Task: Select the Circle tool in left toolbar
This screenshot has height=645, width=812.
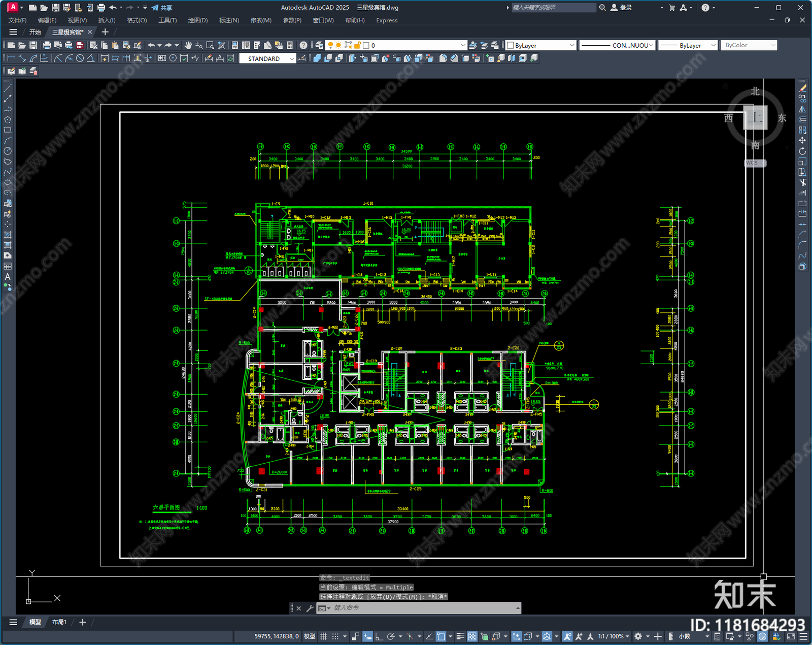Action: click(8, 151)
